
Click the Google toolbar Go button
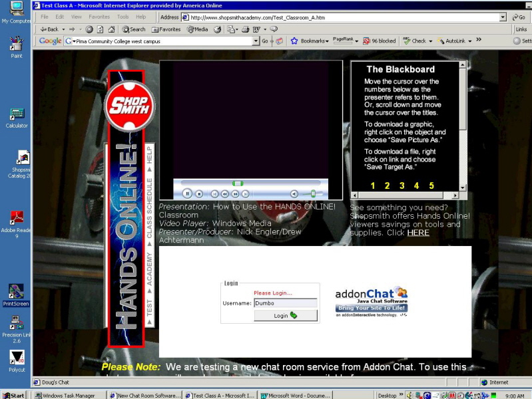point(264,41)
